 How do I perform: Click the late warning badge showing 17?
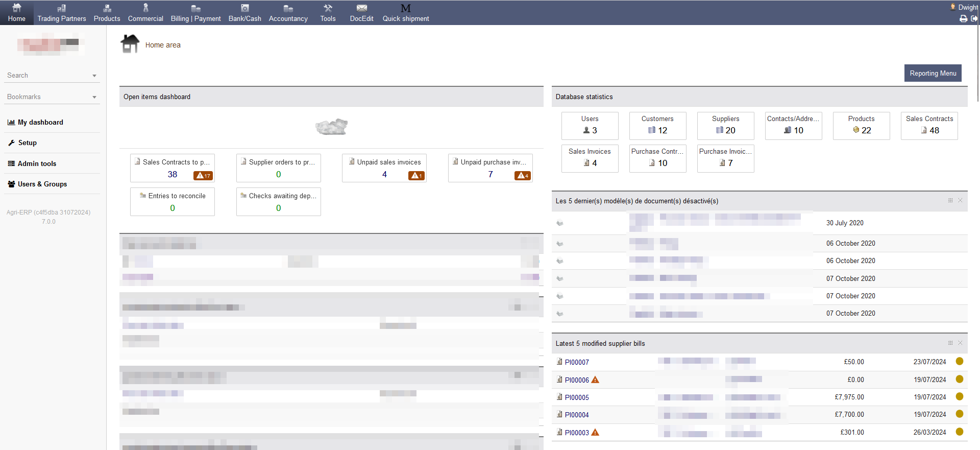(x=203, y=175)
